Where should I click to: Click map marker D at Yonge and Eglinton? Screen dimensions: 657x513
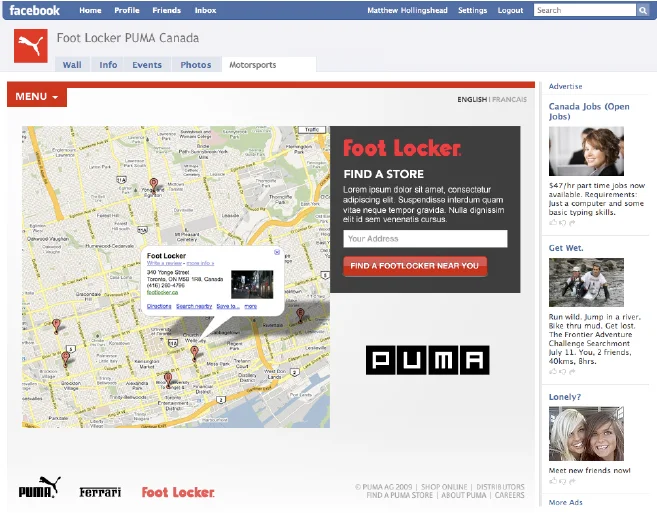[154, 185]
